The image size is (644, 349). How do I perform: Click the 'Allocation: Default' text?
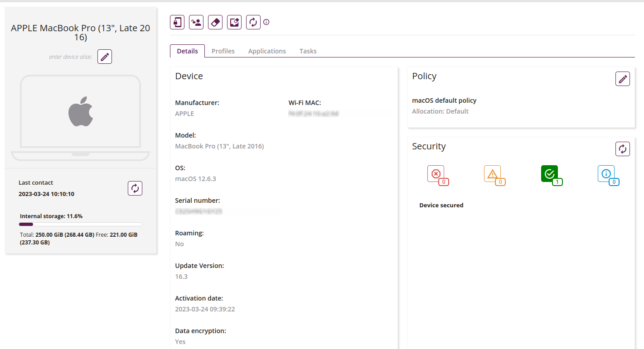tap(440, 111)
